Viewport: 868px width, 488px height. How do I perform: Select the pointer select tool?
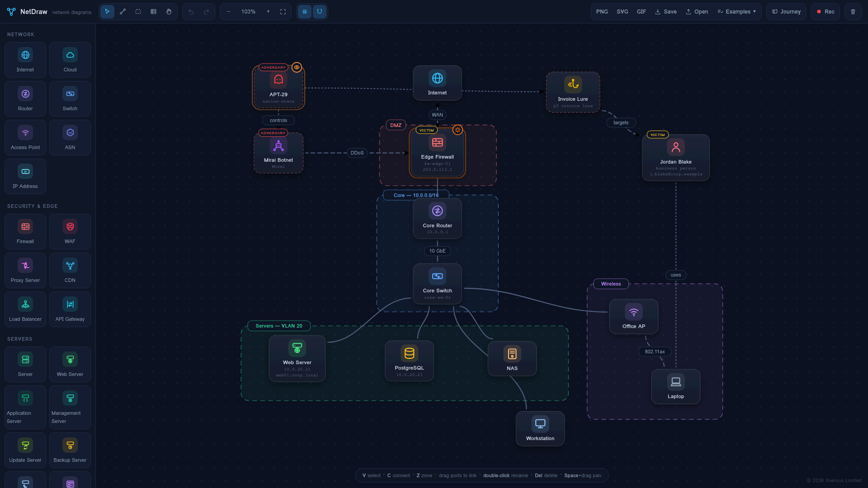click(107, 12)
